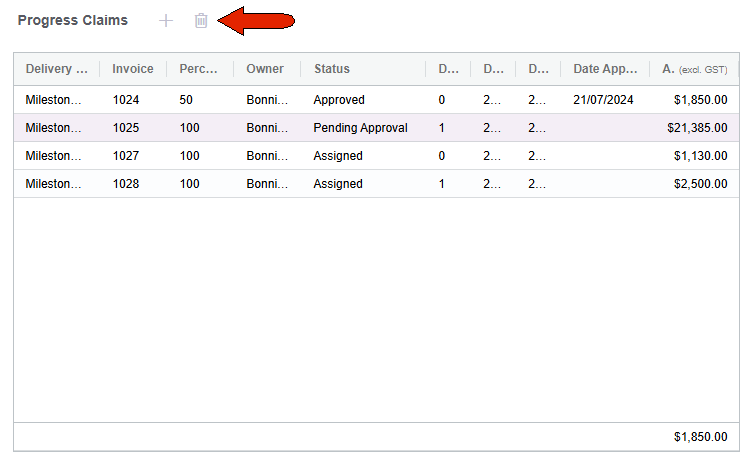Click the Date App... column header

pyautogui.click(x=605, y=69)
